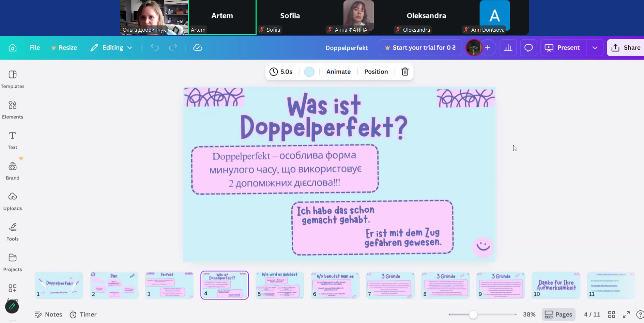
Task: Open the File menu
Action: point(35,48)
